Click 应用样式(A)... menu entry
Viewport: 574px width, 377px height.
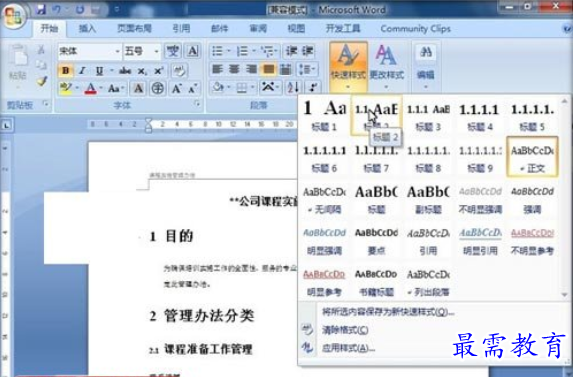click(348, 348)
